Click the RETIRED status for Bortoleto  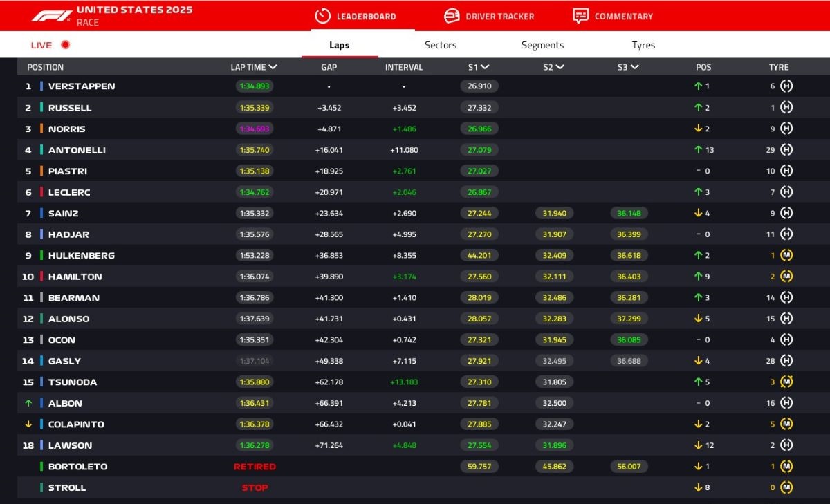point(255,467)
